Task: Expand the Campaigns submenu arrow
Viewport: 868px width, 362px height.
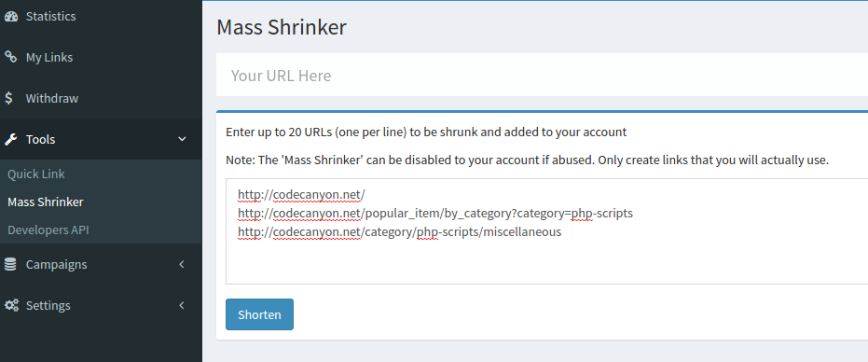Action: 182,264
